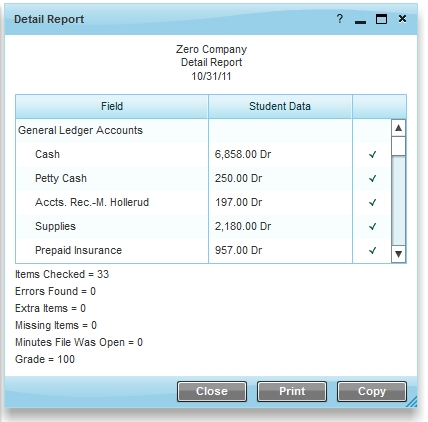Viewport: 428px width, 422px height.
Task: Click the checkmark in Prepaid Insurance row
Action: 373,250
